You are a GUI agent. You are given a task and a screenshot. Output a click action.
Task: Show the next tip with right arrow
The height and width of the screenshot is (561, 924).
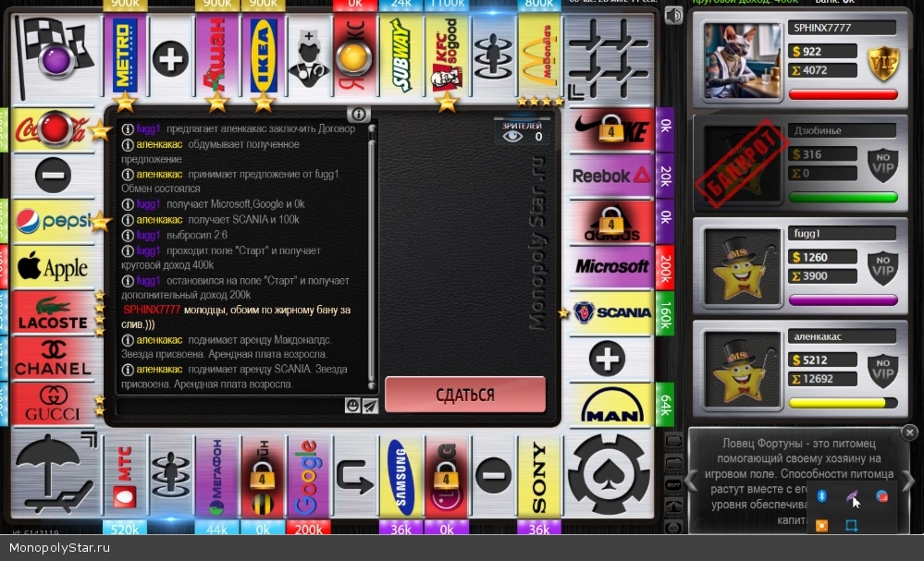point(909,482)
